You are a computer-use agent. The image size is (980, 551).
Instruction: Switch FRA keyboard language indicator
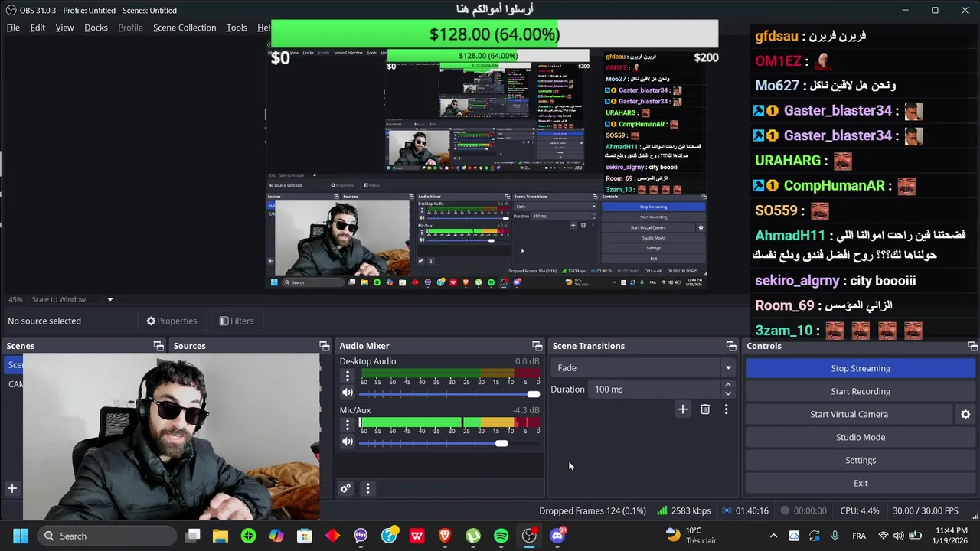point(859,536)
